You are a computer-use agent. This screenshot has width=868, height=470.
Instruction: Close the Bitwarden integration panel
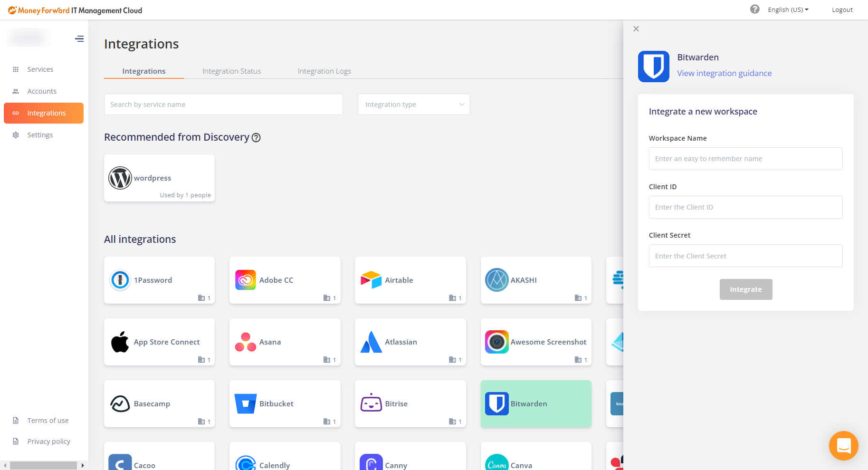pyautogui.click(x=636, y=29)
